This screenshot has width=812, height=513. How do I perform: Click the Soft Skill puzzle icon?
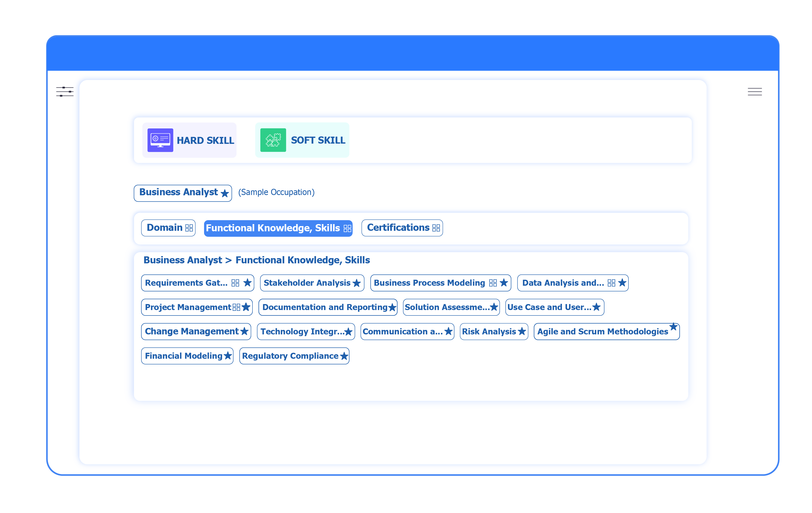(x=273, y=140)
